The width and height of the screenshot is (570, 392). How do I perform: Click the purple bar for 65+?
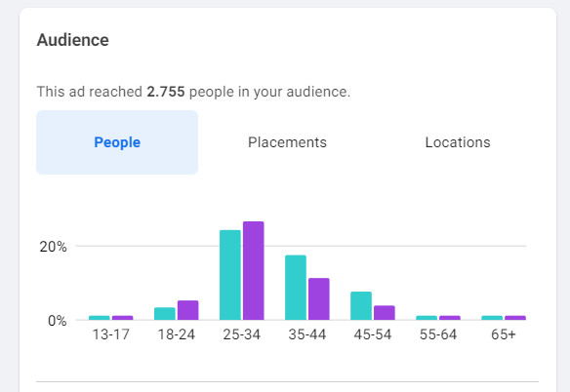click(x=515, y=318)
